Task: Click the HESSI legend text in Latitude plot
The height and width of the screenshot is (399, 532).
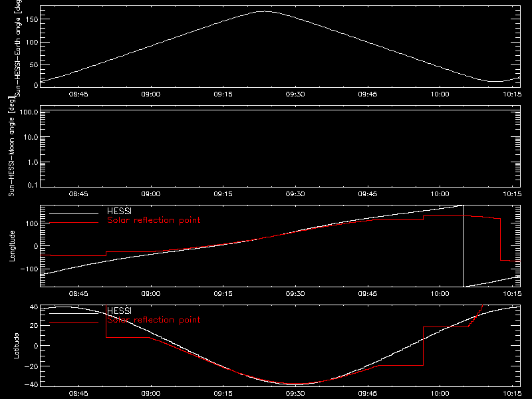Action: click(x=119, y=311)
